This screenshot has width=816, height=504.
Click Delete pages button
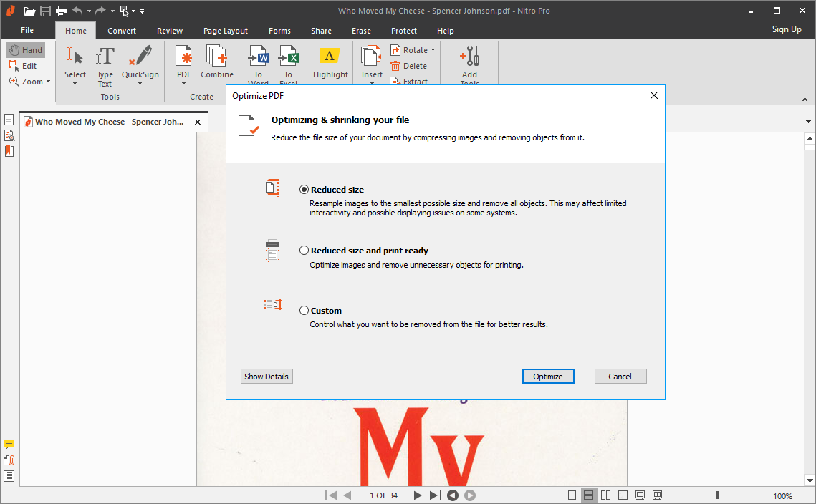[x=409, y=66]
